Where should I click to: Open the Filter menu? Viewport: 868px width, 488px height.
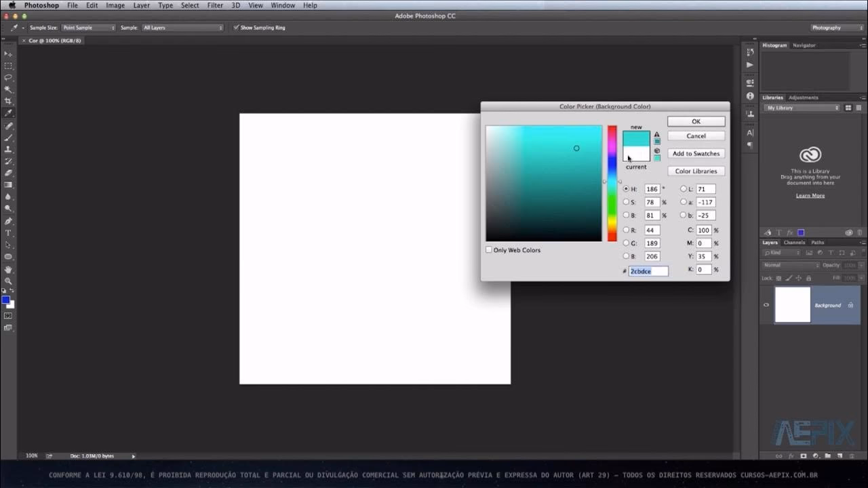point(215,5)
